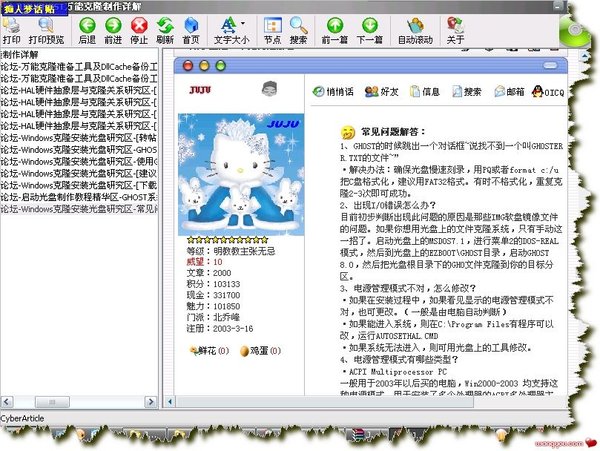This screenshot has width=600, height=451.
Task: Click the Hello Kitty avatar image
Action: tap(241, 174)
